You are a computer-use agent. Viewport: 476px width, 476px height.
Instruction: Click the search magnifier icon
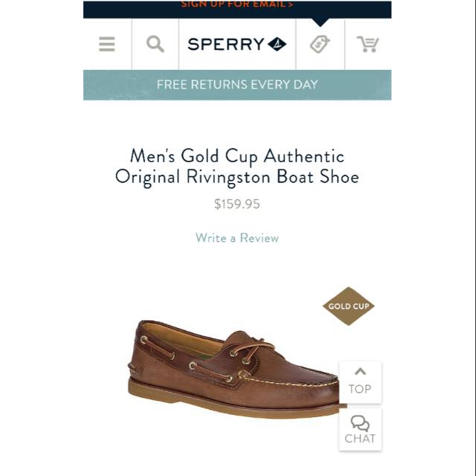[155, 45]
